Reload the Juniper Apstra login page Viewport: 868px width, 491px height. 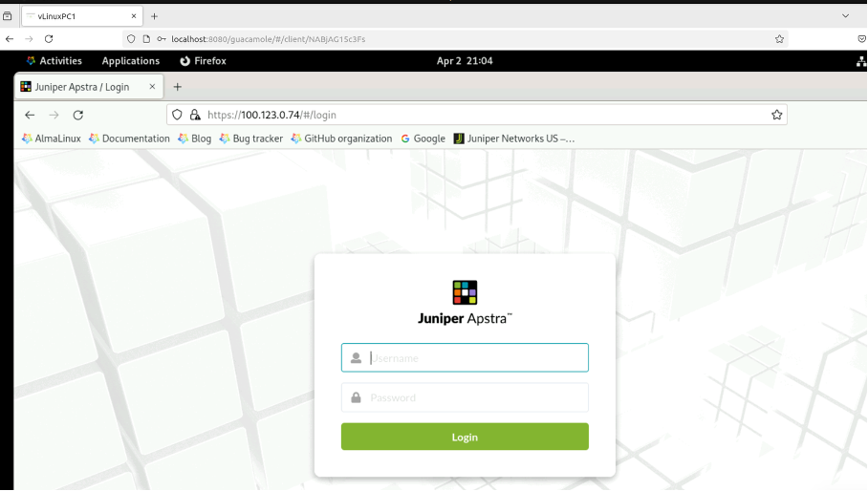pos(78,115)
